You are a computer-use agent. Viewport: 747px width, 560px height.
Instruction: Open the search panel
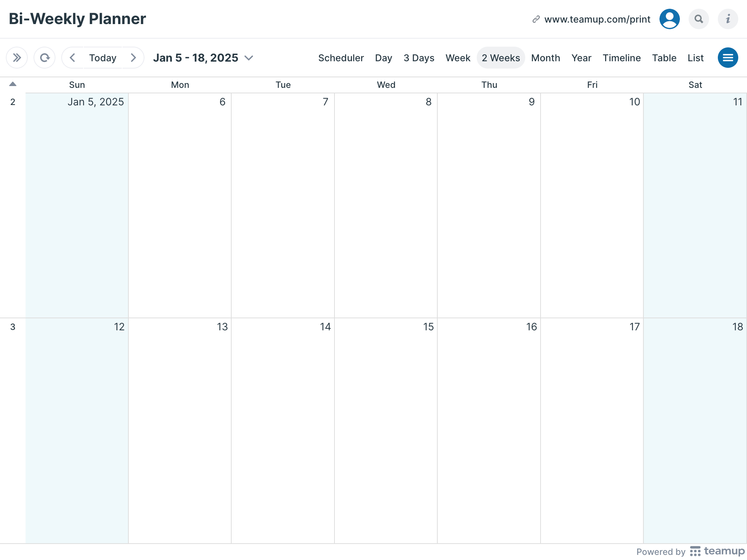(699, 19)
